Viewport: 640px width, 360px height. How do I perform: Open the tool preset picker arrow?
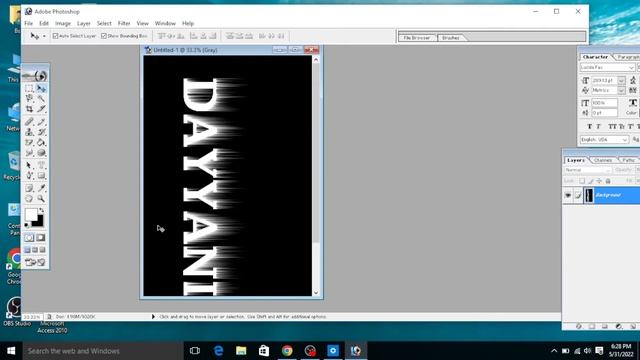click(x=44, y=36)
